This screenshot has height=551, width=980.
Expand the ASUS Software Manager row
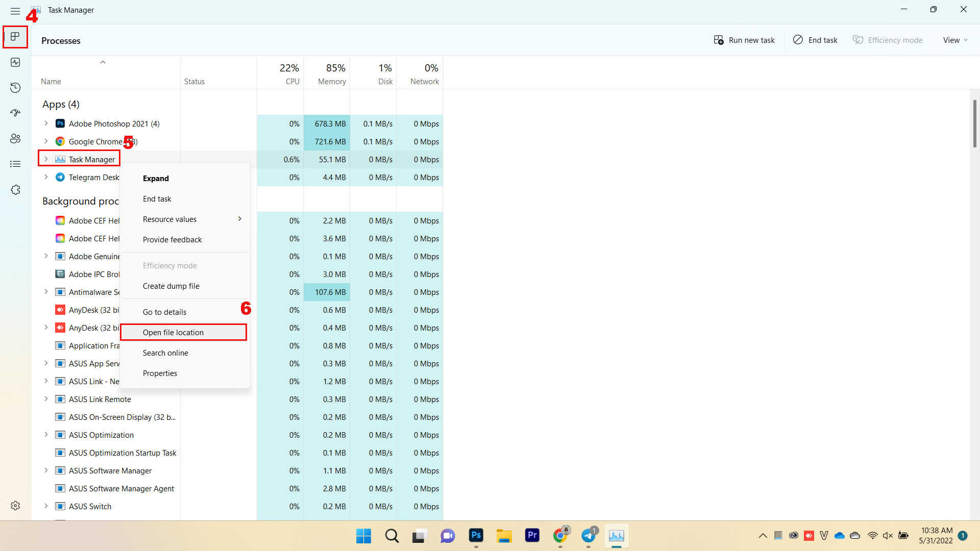[46, 471]
